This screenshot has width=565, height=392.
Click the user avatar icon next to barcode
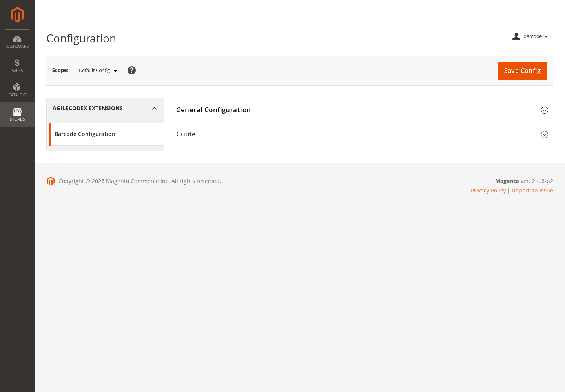point(516,36)
